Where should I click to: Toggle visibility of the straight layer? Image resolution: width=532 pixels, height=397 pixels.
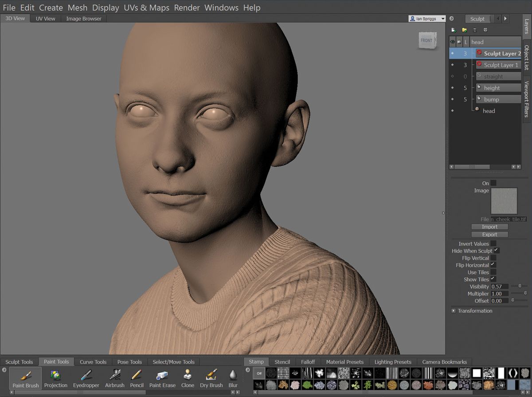point(452,76)
